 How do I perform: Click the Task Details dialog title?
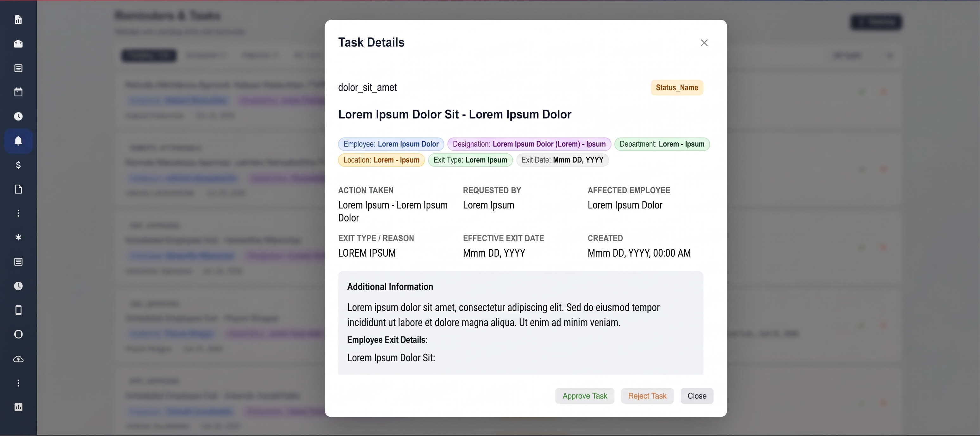point(371,42)
